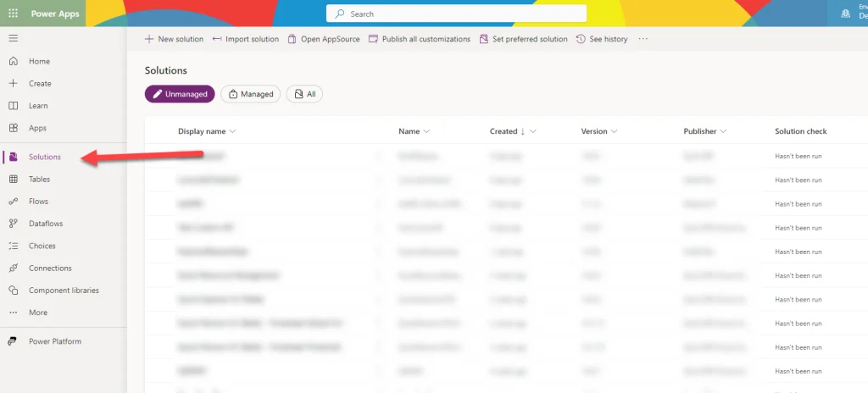The height and width of the screenshot is (393, 868).
Task: Click the Choices list icon
Action: [x=14, y=246]
